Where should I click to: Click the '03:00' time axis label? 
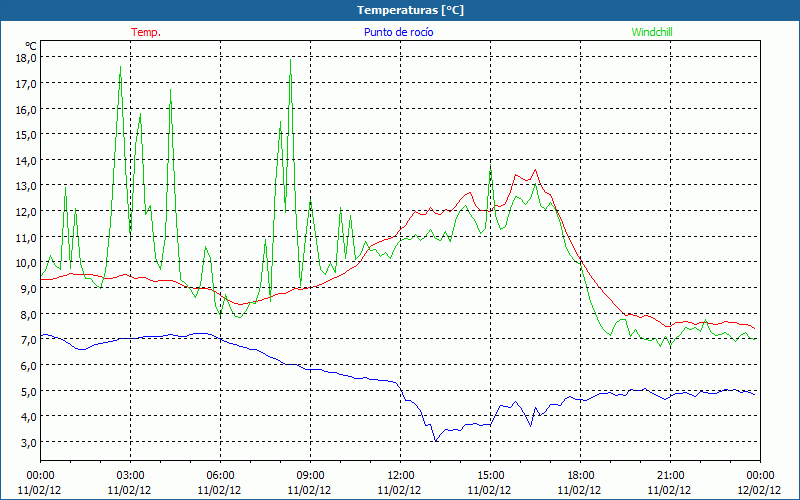[x=130, y=476]
